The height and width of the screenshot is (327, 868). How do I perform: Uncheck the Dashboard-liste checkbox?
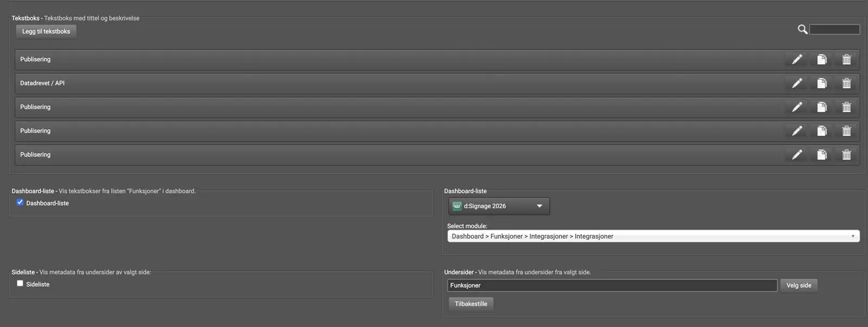coord(20,202)
